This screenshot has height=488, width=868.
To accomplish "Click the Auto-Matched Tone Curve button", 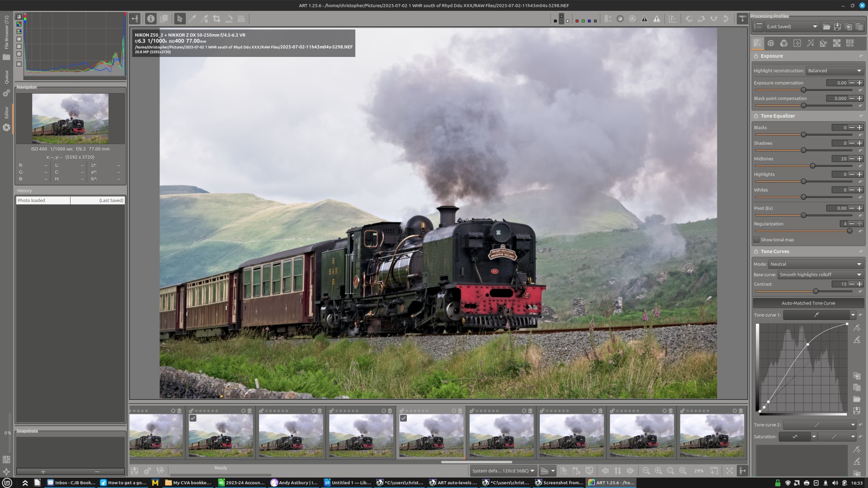I will [x=808, y=303].
